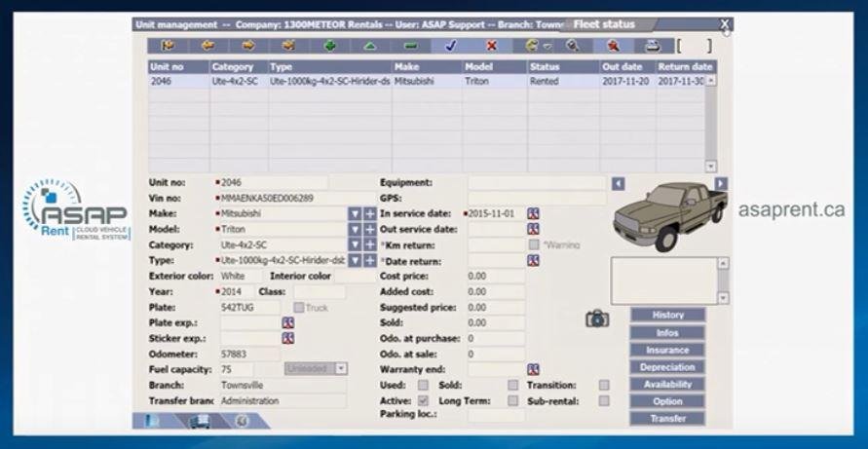Expand the Category dropdown
The height and width of the screenshot is (449, 868).
355,244
